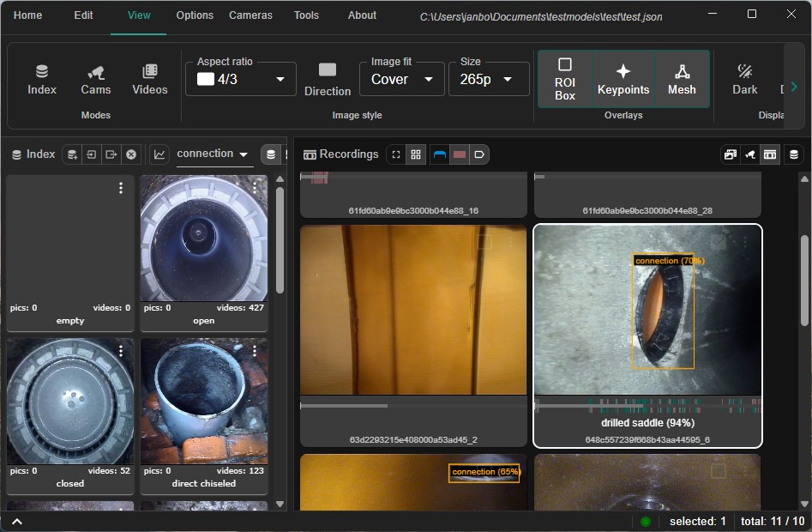Clear index with circled X icon
The height and width of the screenshot is (532, 812).
coord(131,154)
